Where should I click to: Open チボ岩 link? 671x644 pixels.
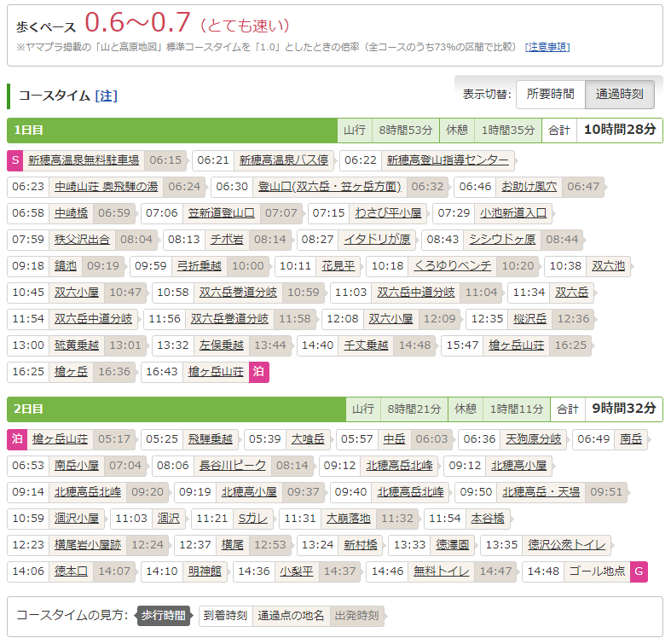tap(227, 240)
